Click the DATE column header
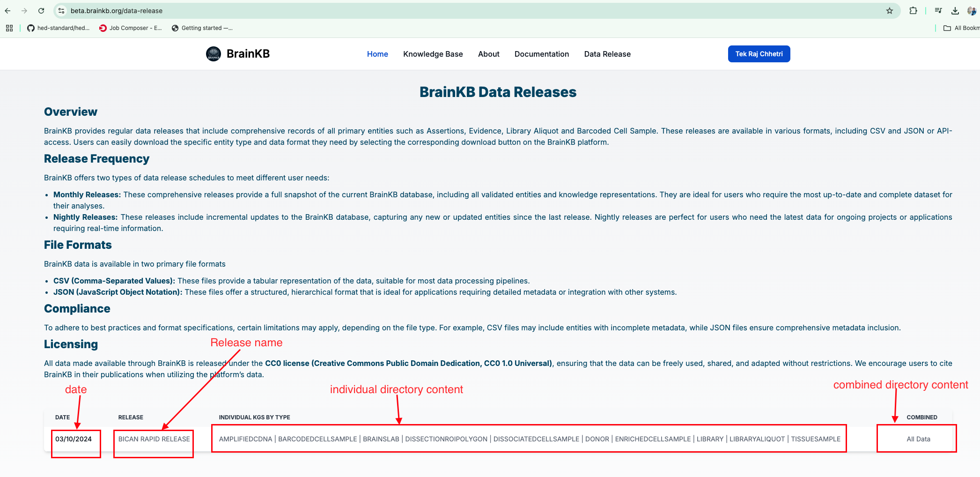This screenshot has height=477, width=980. [x=62, y=417]
